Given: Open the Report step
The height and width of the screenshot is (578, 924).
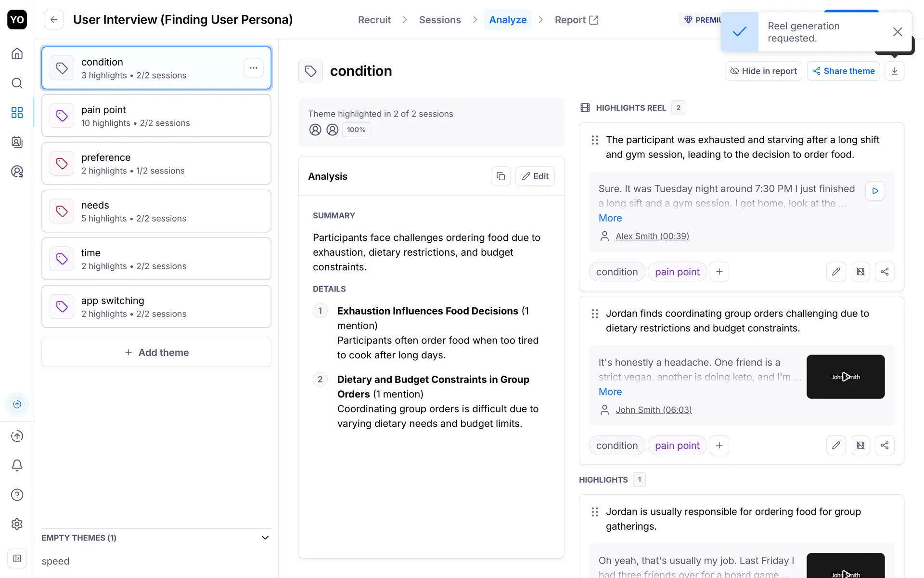Looking at the screenshot, I should pos(576,20).
